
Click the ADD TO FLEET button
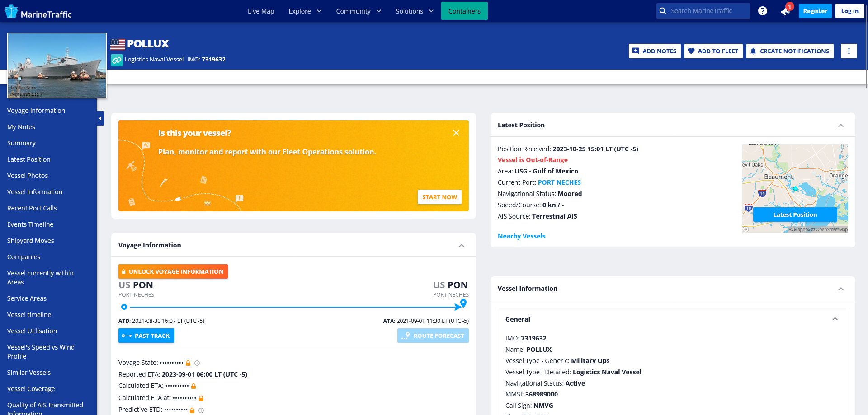pos(713,51)
